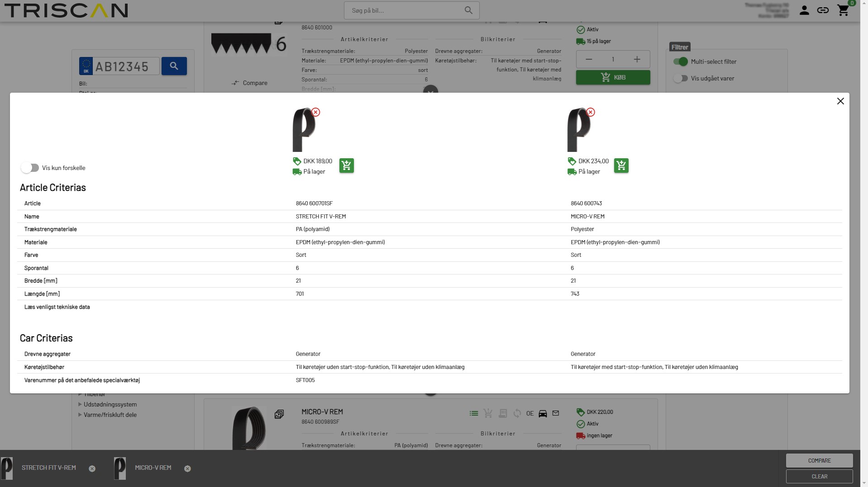The height and width of the screenshot is (487, 868).
Task: Click the price tag icon next to DKK 234,00
Action: pos(572,161)
